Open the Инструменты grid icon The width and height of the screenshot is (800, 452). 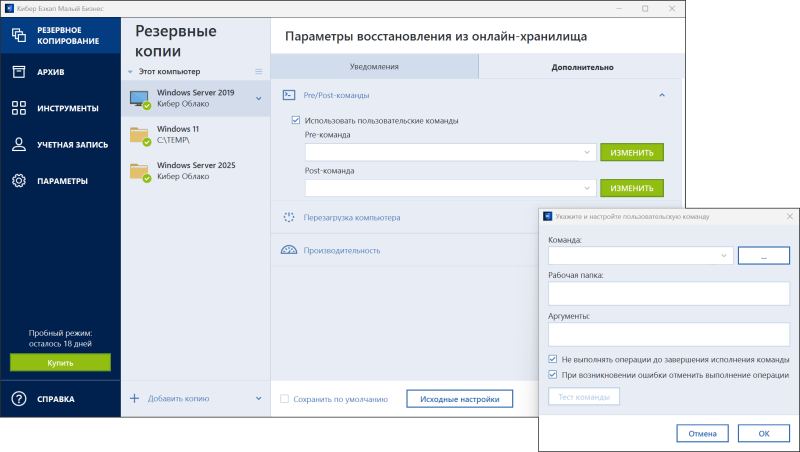tap(18, 108)
